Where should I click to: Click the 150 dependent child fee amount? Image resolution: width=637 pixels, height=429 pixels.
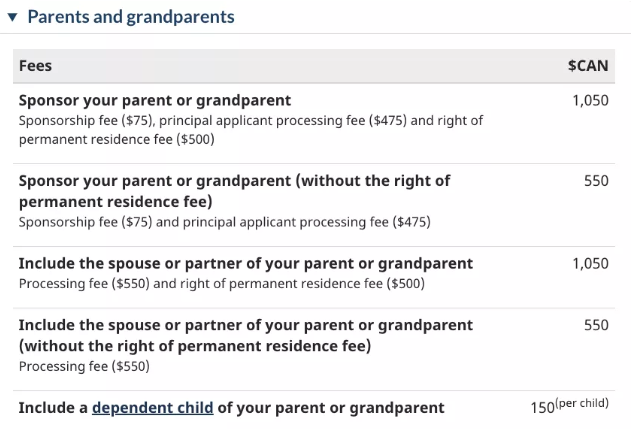coord(542,408)
